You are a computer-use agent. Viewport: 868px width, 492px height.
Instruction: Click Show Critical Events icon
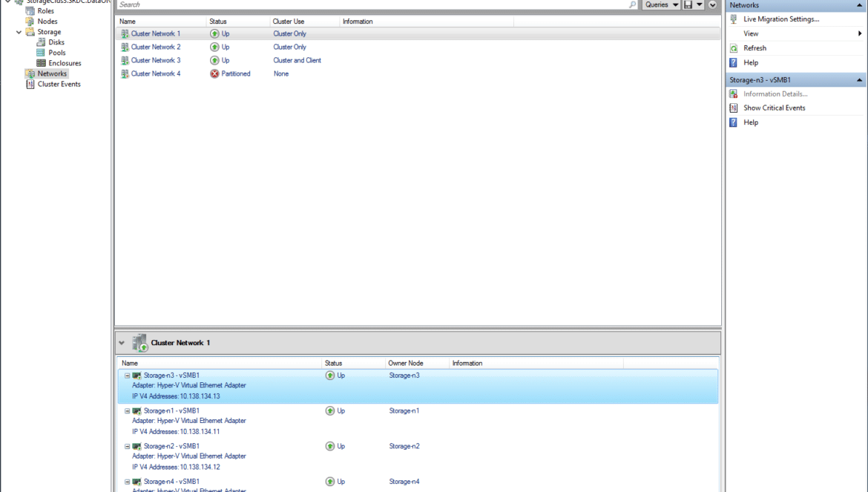click(x=734, y=108)
